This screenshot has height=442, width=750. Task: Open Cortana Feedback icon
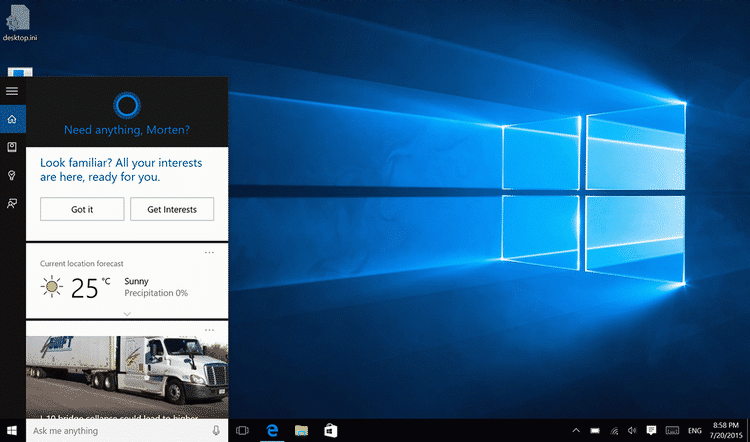click(12, 204)
